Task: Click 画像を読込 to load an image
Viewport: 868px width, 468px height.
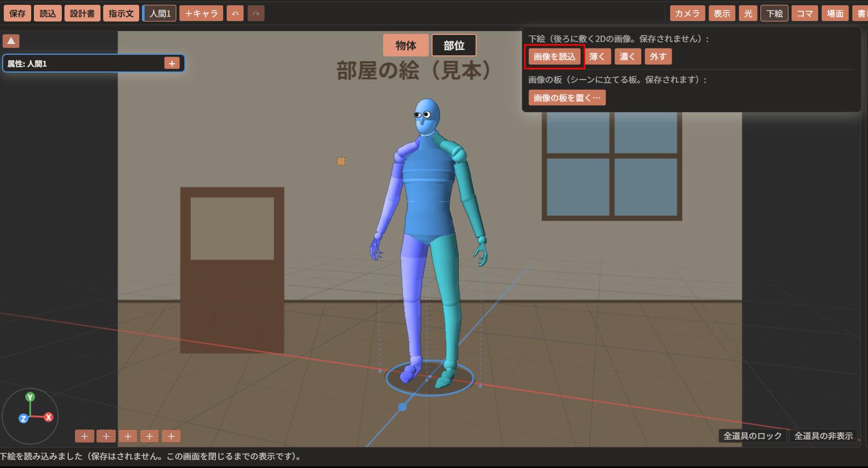Action: tap(554, 57)
